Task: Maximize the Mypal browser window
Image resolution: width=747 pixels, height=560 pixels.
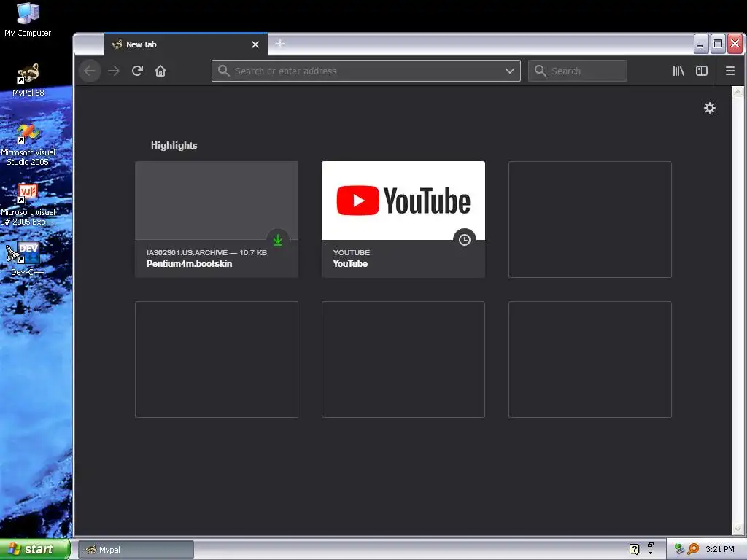Action: click(x=718, y=44)
